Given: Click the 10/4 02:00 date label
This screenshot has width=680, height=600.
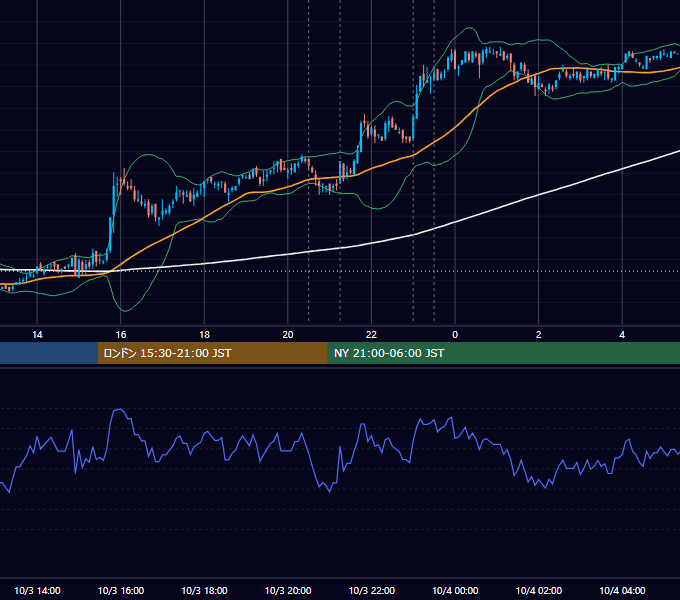Looking at the screenshot, I should pyautogui.click(x=539, y=590).
